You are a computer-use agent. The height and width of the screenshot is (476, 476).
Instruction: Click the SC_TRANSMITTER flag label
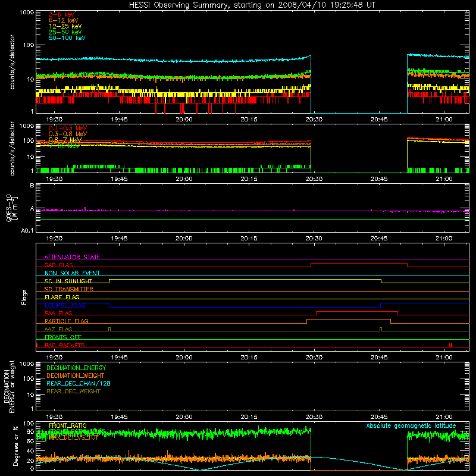click(x=68, y=289)
